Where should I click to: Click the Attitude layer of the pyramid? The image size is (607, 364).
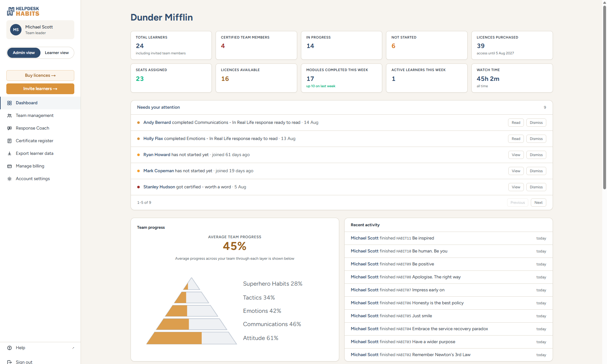pyautogui.click(x=192, y=338)
